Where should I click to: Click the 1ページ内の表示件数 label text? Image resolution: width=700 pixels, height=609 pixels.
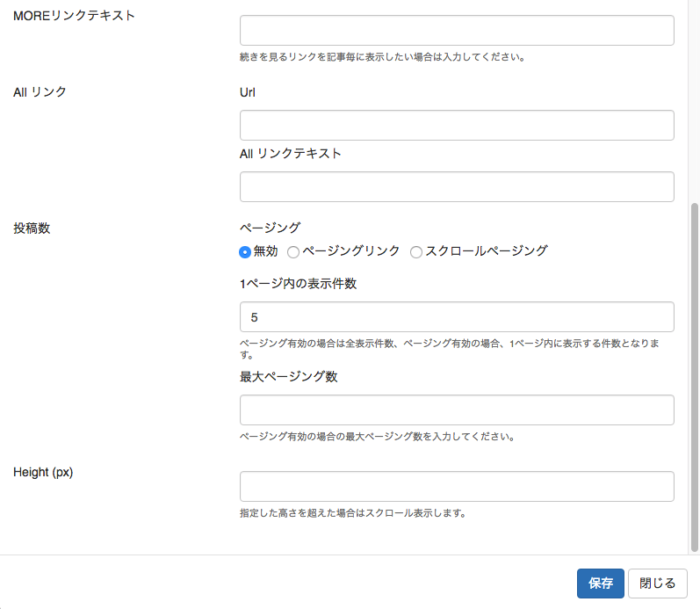299,284
